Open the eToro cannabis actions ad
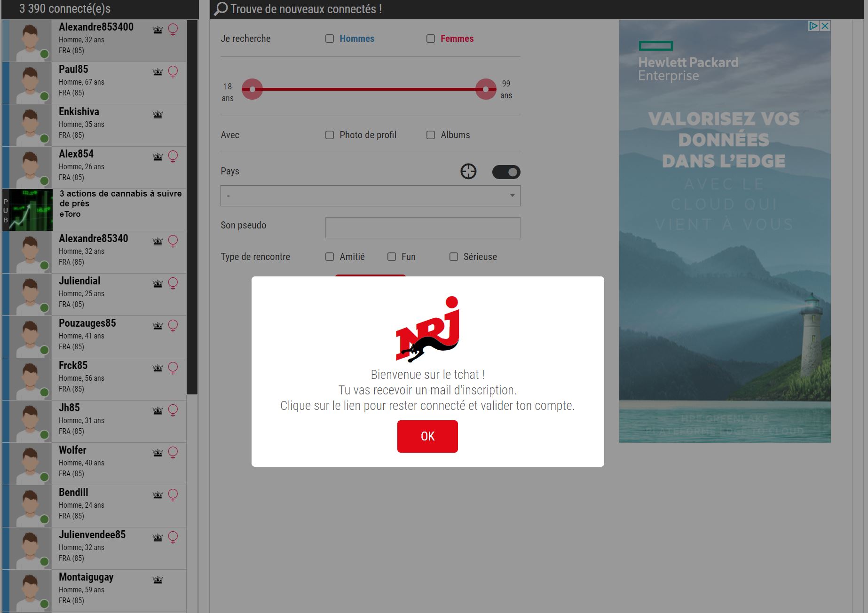868x613 pixels. (94, 210)
